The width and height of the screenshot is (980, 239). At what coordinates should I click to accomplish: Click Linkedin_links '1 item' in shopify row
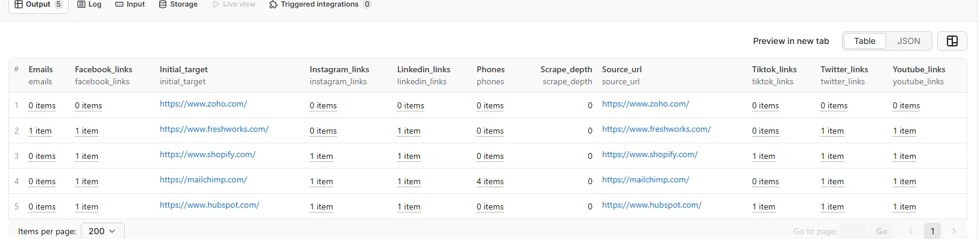(409, 157)
